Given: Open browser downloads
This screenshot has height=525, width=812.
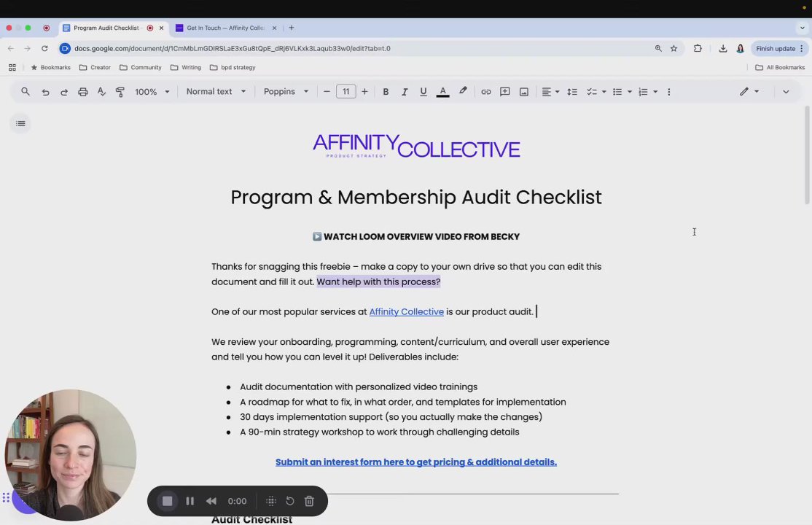Looking at the screenshot, I should tap(723, 48).
